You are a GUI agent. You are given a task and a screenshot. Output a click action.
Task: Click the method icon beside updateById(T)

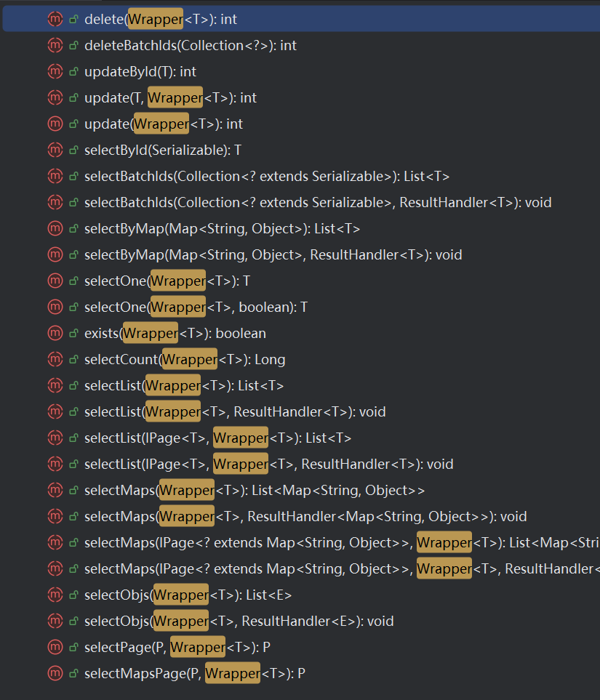55,71
